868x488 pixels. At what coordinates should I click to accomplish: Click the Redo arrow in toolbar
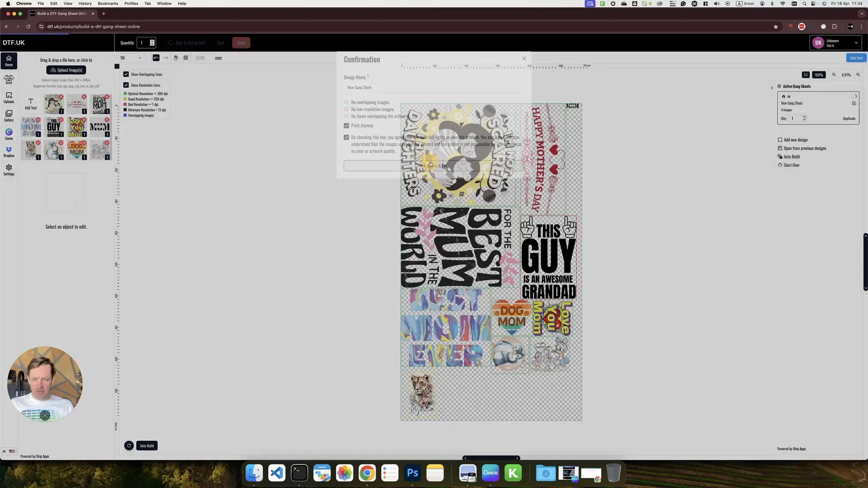166,58
